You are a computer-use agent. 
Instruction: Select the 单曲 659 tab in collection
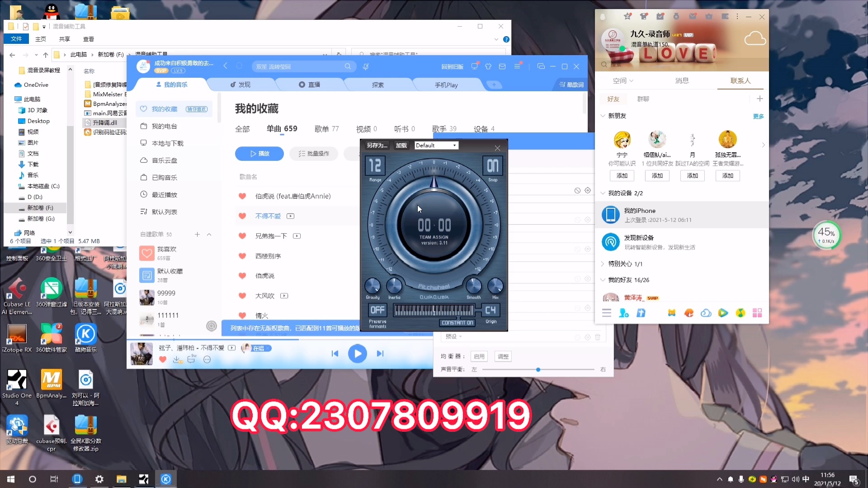click(x=281, y=129)
